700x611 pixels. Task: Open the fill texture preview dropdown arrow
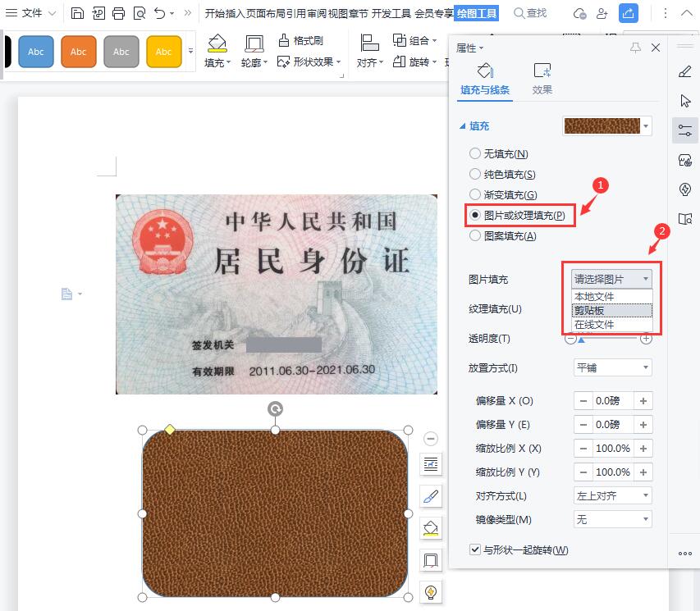646,125
